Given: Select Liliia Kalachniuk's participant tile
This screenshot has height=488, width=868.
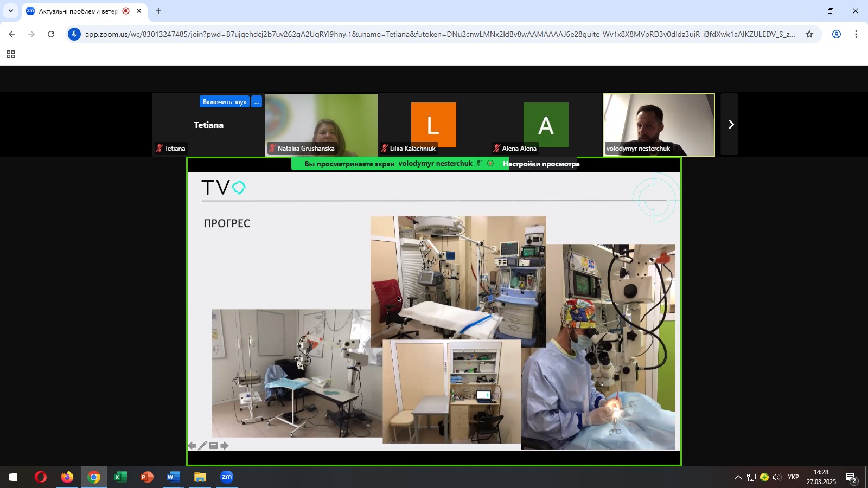Looking at the screenshot, I should coord(433,125).
